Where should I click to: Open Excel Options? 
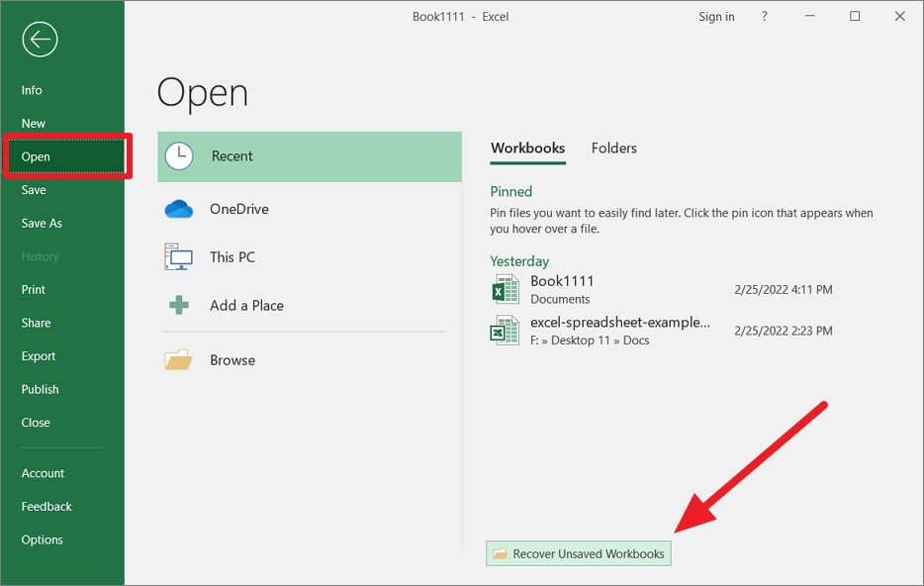tap(42, 539)
